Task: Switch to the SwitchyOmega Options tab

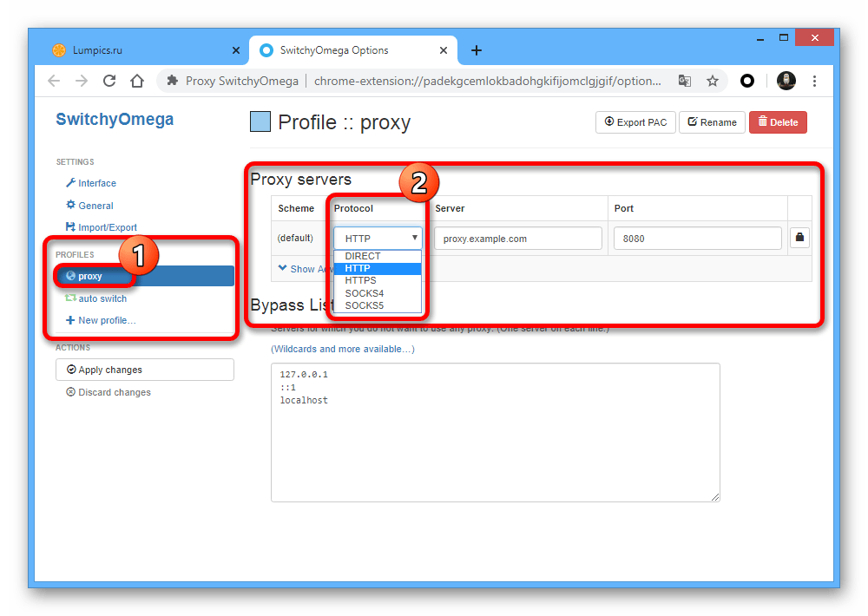Action: tap(353, 50)
